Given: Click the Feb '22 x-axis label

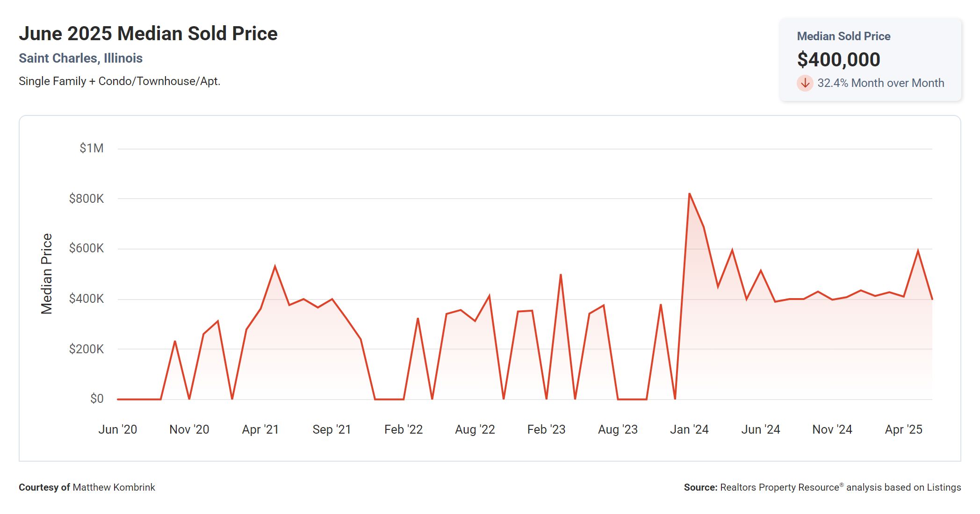Looking at the screenshot, I should pyautogui.click(x=403, y=429).
